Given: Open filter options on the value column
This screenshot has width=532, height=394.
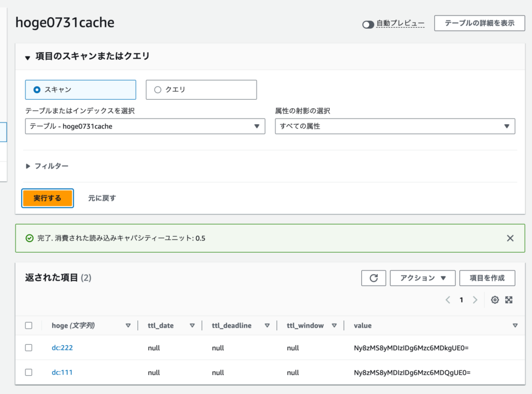Looking at the screenshot, I should tap(514, 325).
